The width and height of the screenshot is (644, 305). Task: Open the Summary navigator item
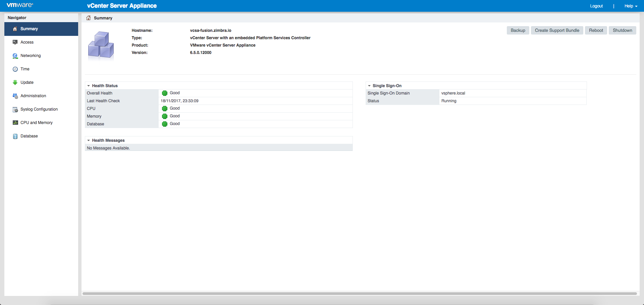pos(41,29)
